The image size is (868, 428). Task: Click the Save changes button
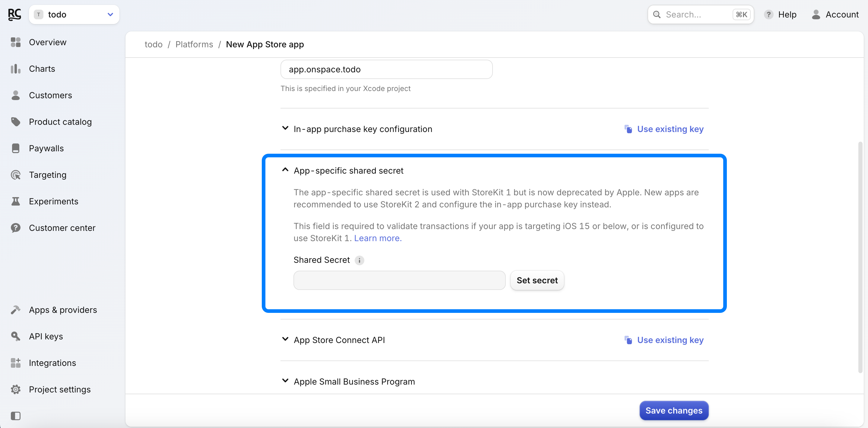[x=673, y=411]
